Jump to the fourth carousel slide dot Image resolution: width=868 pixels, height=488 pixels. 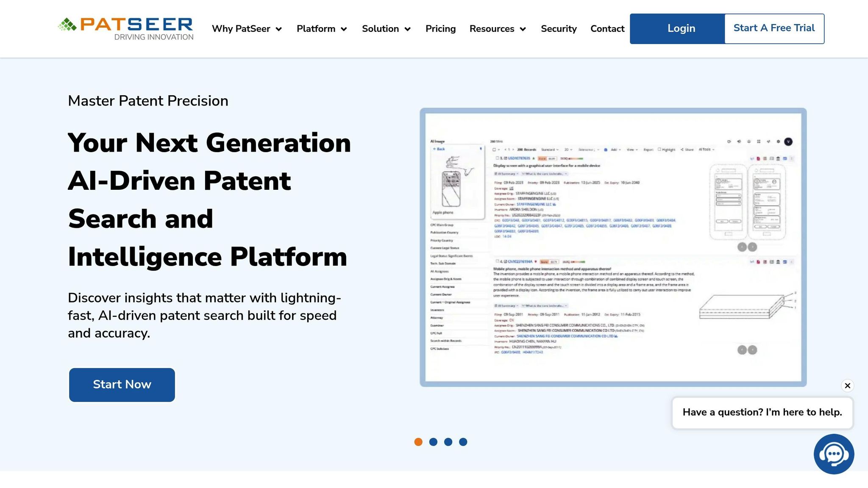pyautogui.click(x=463, y=442)
